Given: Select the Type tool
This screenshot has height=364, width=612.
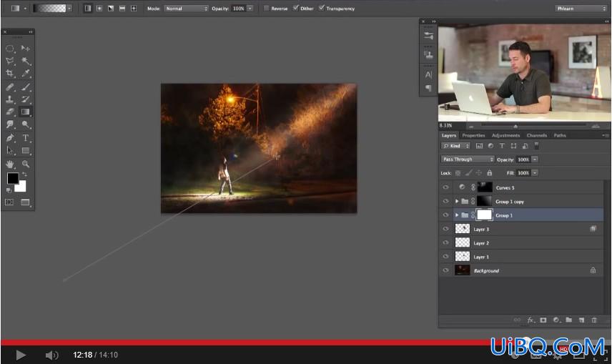Looking at the screenshot, I should [x=26, y=138].
